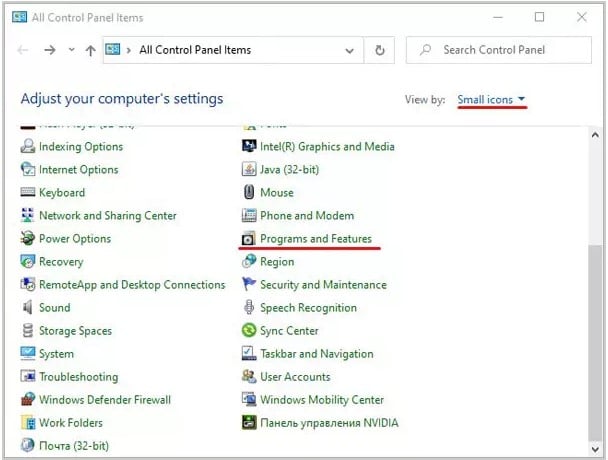
Task: Click the System monitor icon
Action: (28, 353)
